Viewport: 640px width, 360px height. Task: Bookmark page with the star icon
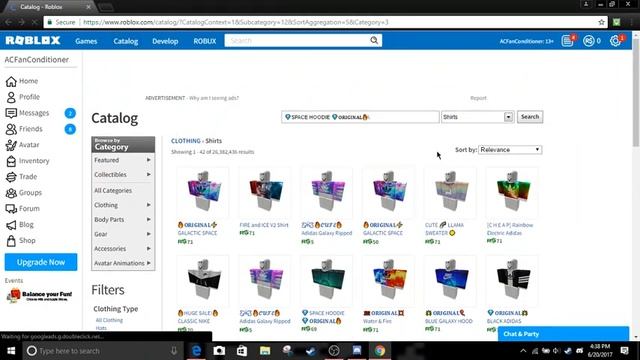(601, 22)
